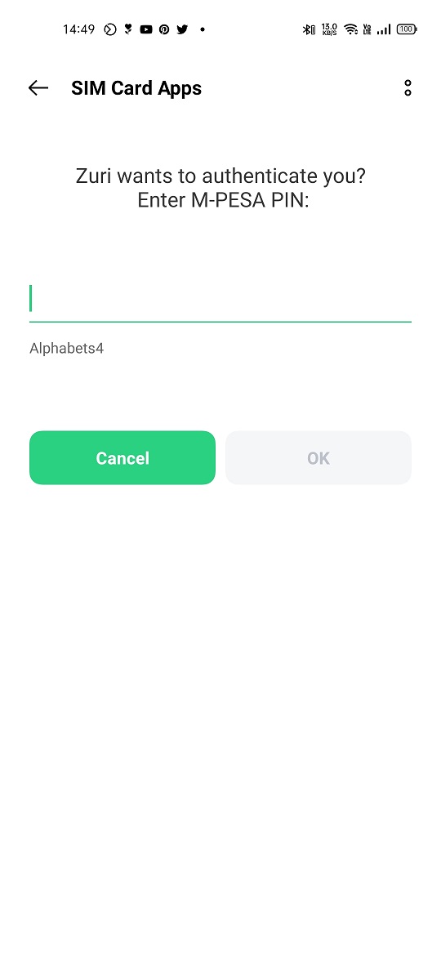Image resolution: width=441 pixels, height=980 pixels.
Task: Tap the Pinterest notification icon
Action: pyautogui.click(x=164, y=29)
